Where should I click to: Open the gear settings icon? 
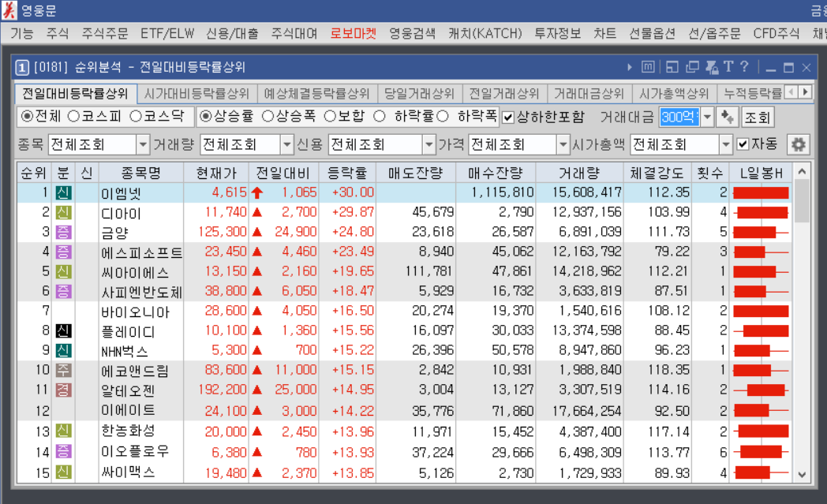(x=798, y=144)
